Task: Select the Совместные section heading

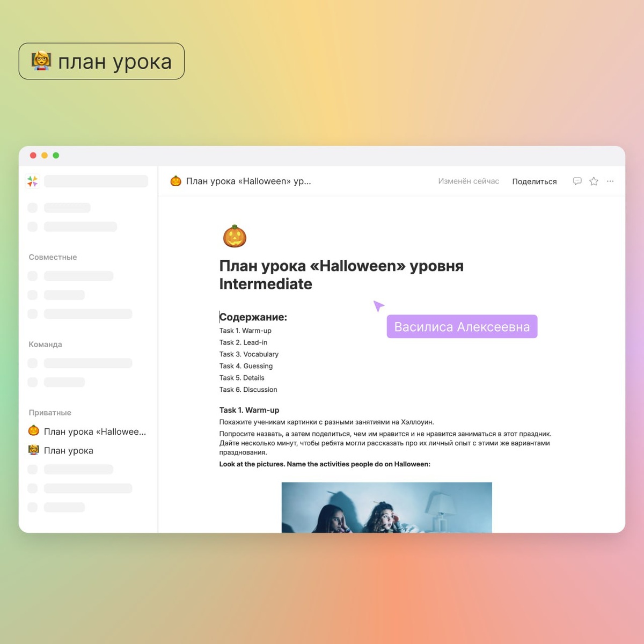Action: 53,257
